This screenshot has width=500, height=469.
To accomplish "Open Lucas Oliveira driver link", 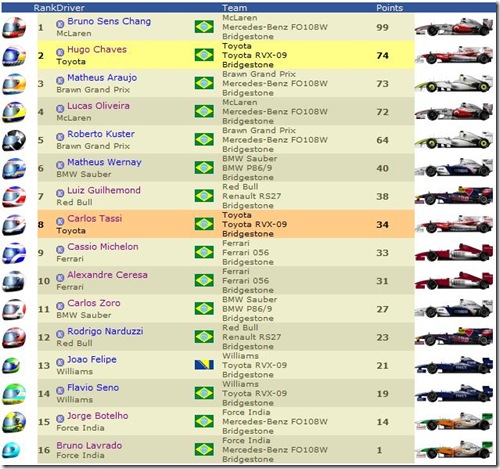I will [98, 106].
